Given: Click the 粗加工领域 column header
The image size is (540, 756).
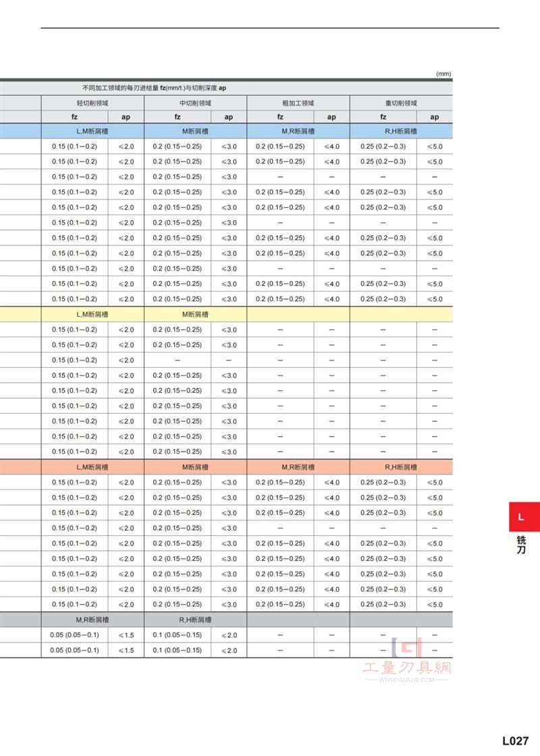Looking at the screenshot, I should pos(298,103).
